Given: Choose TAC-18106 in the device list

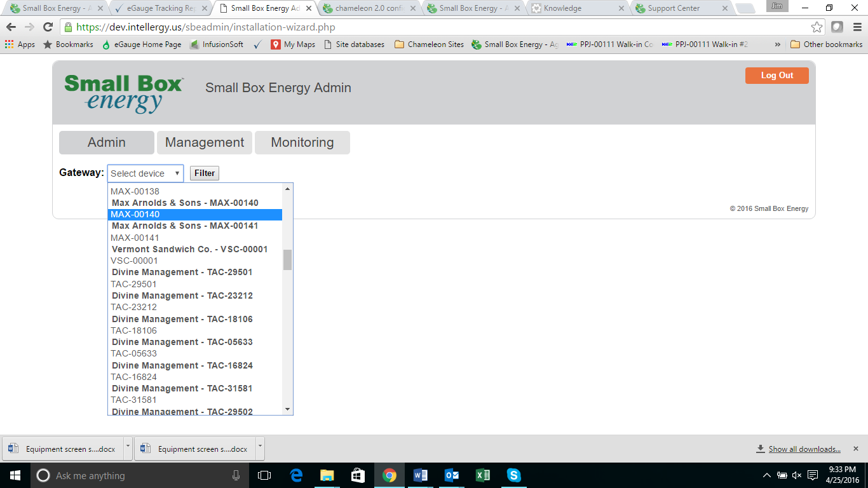Looking at the screenshot, I should pos(195,330).
